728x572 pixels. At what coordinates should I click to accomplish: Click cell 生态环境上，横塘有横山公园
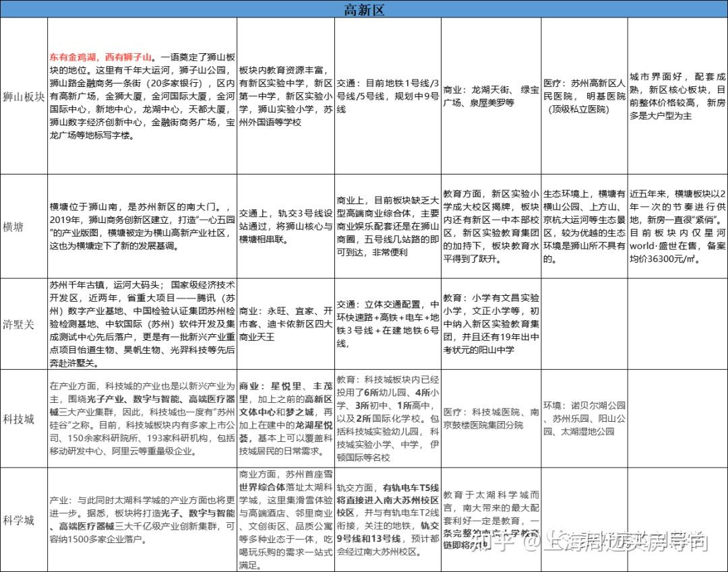click(x=584, y=226)
